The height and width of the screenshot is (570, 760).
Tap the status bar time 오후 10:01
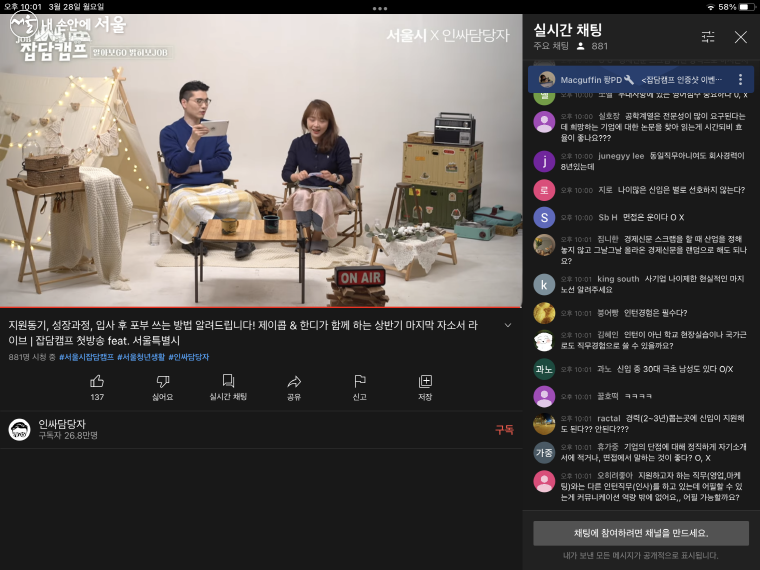[x=23, y=7]
